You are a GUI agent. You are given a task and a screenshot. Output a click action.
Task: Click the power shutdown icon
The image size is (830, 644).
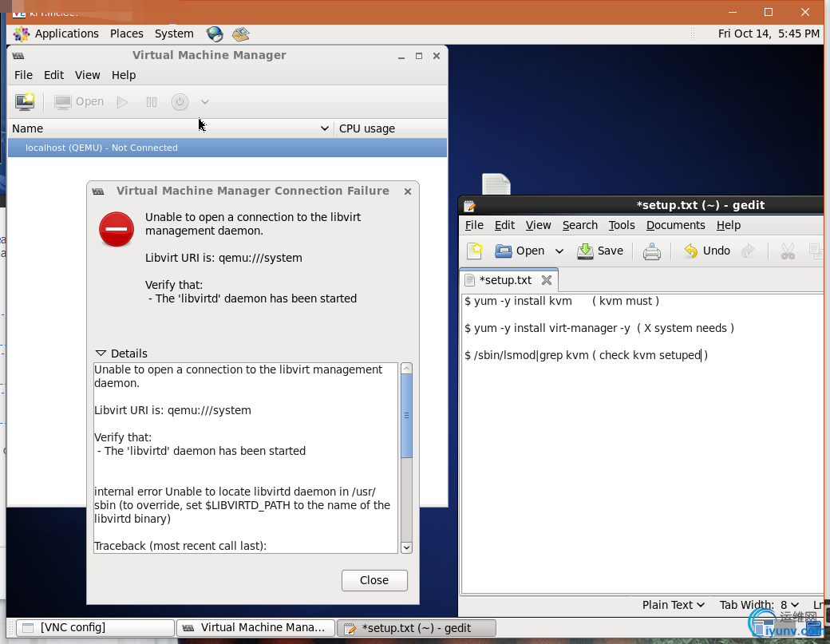point(180,101)
